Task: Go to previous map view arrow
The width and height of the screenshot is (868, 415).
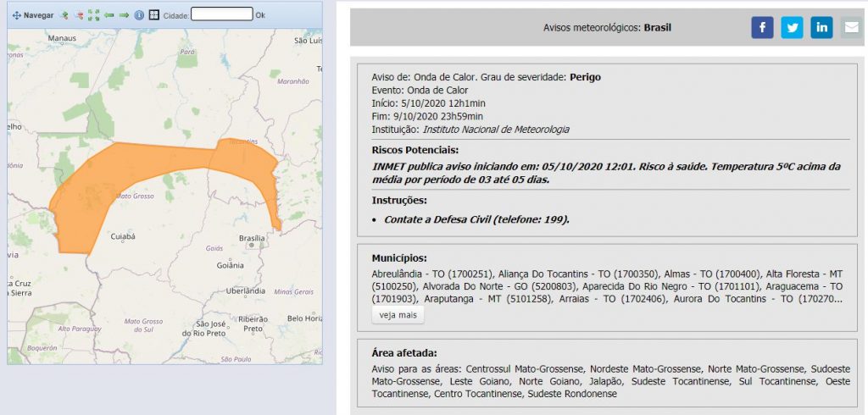Action: 109,15
